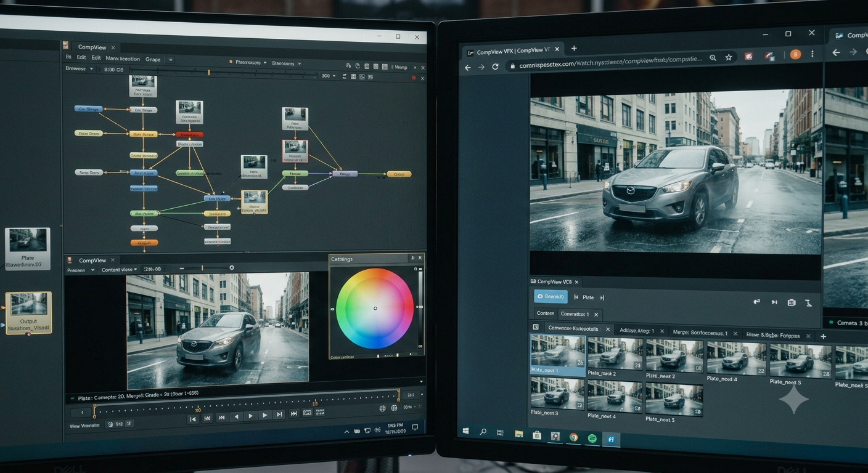Screen dimensions: 868x473
Task: Click the magnifier zoom icon in address bar
Action: (x=713, y=58)
